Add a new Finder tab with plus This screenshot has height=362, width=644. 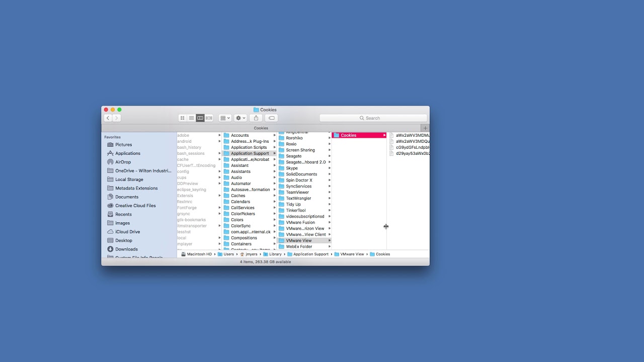[425, 128]
